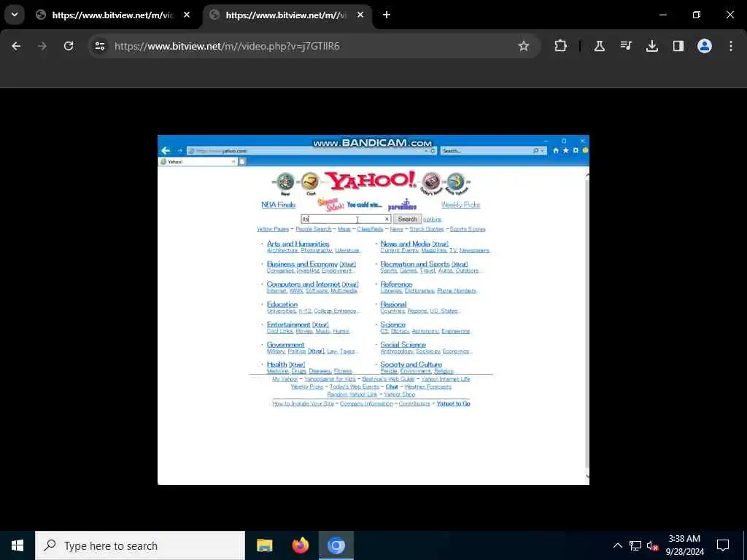Open File Explorer from the taskbar
This screenshot has width=747, height=560.
(x=264, y=545)
